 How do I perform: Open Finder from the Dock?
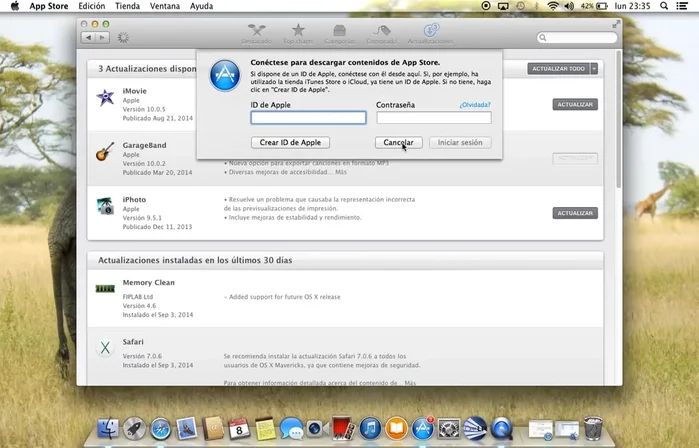pyautogui.click(x=108, y=429)
